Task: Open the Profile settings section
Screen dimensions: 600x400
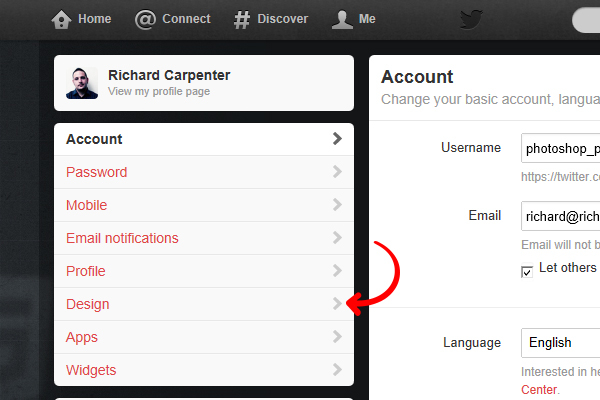Action: (204, 271)
